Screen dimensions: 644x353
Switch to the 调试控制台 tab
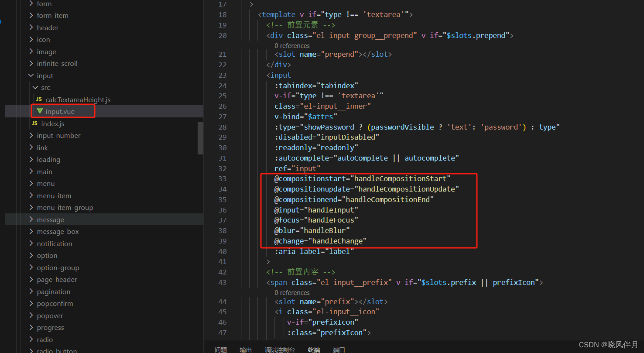[280, 350]
